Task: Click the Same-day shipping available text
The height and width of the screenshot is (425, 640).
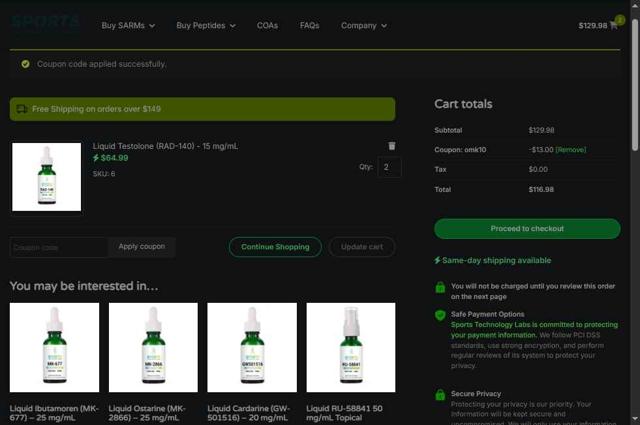Action: tap(496, 260)
